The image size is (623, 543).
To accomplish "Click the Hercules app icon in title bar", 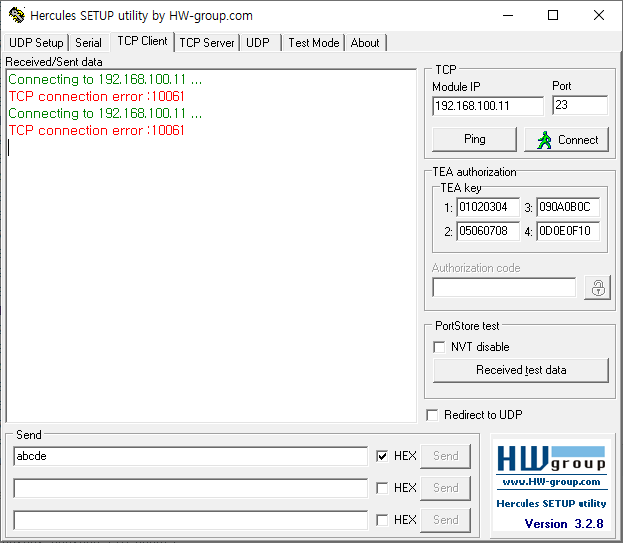I will (x=17, y=15).
